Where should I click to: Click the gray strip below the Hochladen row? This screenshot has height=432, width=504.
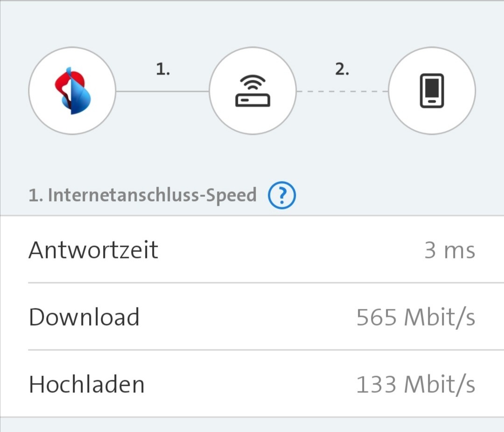252,425
